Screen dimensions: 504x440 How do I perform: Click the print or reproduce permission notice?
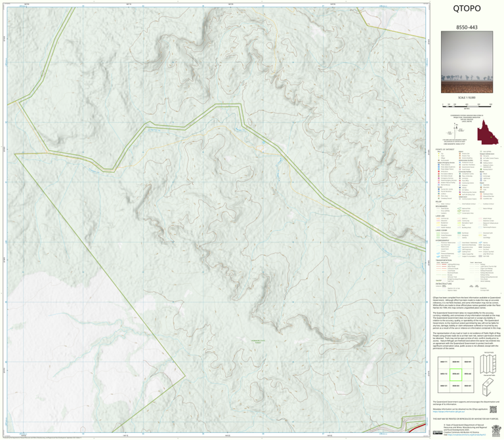[465, 419]
